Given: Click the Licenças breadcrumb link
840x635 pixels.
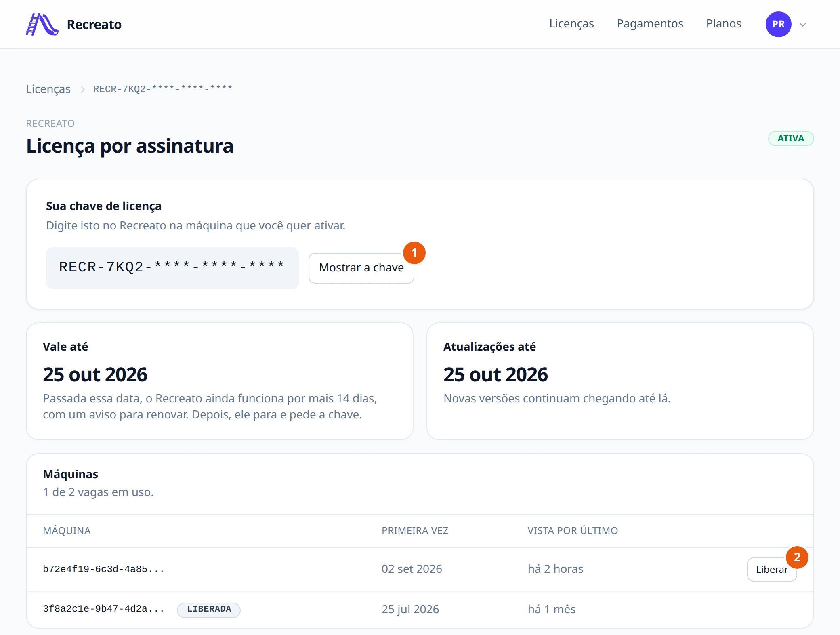Looking at the screenshot, I should (48, 89).
